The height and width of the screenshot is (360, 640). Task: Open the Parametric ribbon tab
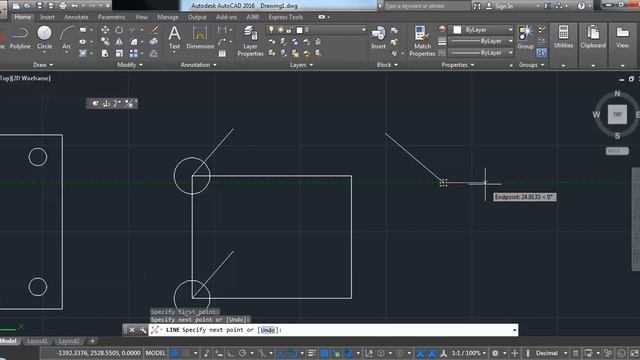pyautogui.click(x=112, y=17)
